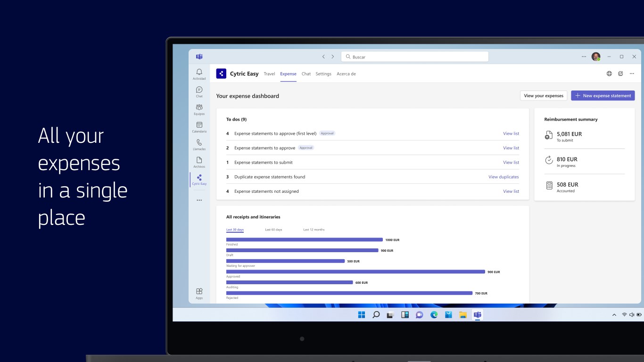The height and width of the screenshot is (362, 644).
Task: Go forward with the right arrow
Action: coord(332,57)
